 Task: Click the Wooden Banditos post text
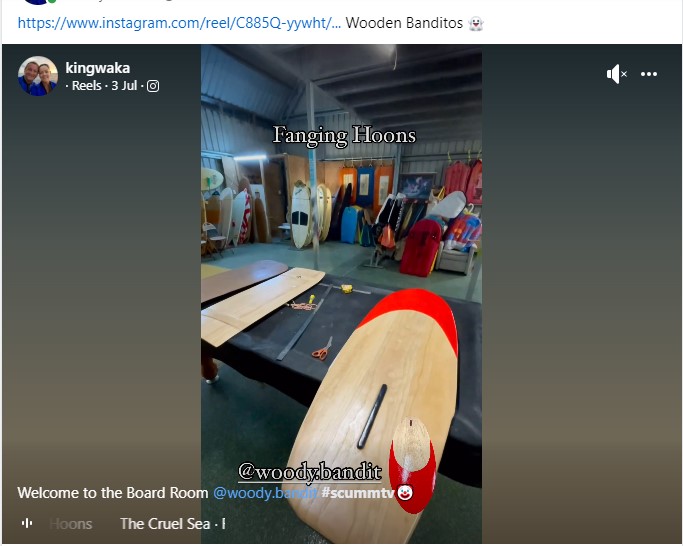pyautogui.click(x=404, y=23)
